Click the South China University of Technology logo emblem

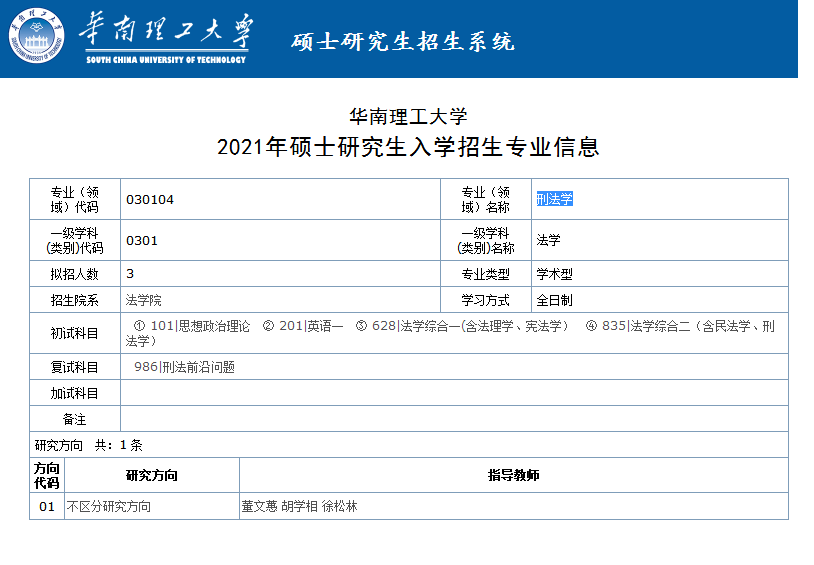37,35
